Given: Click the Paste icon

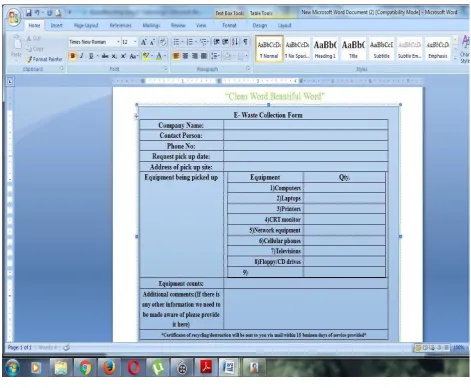Looking at the screenshot, I should coord(17,43).
